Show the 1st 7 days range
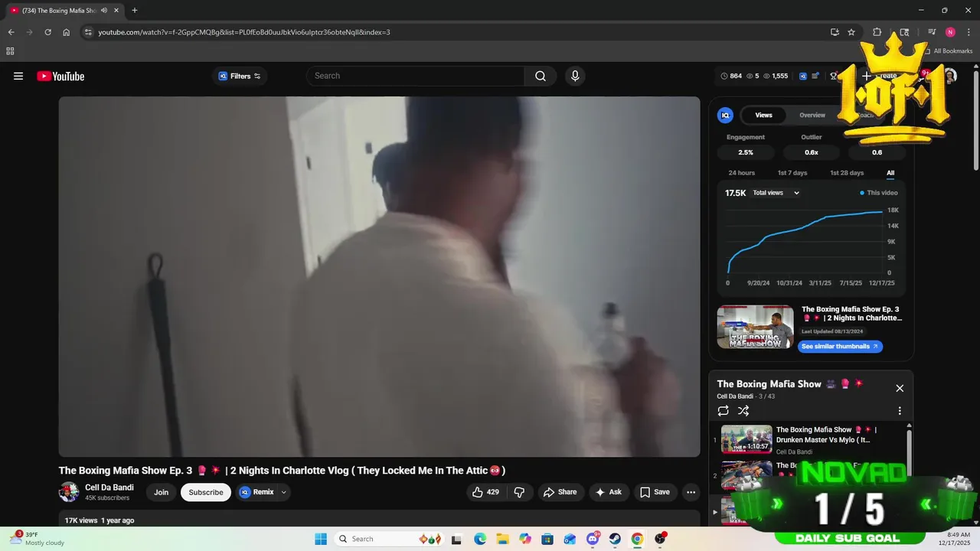 792,173
